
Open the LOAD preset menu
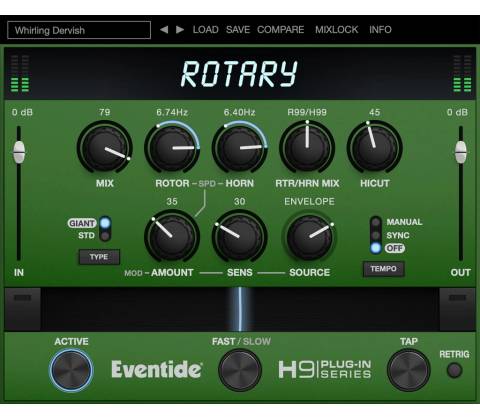pyautogui.click(x=205, y=30)
